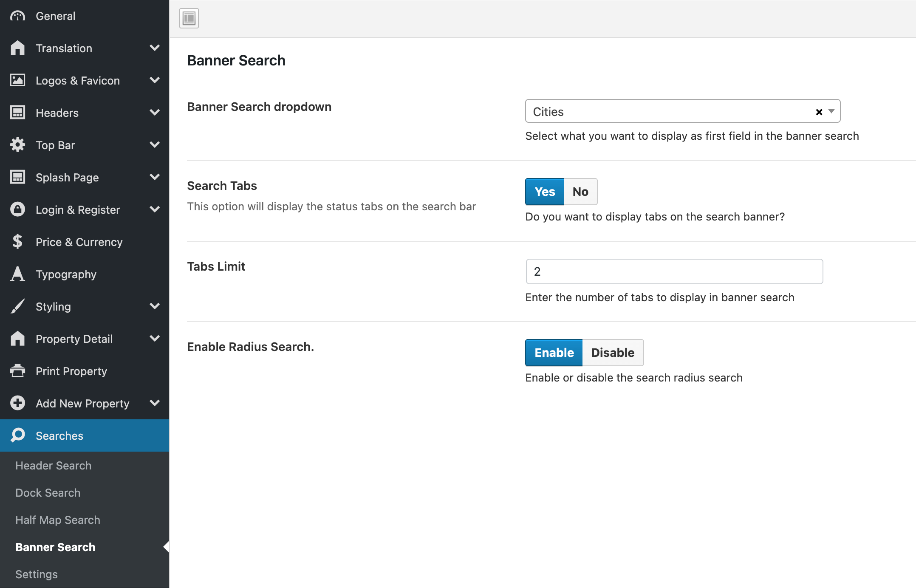Select the Translation house icon
The width and height of the screenshot is (916, 588).
17,48
